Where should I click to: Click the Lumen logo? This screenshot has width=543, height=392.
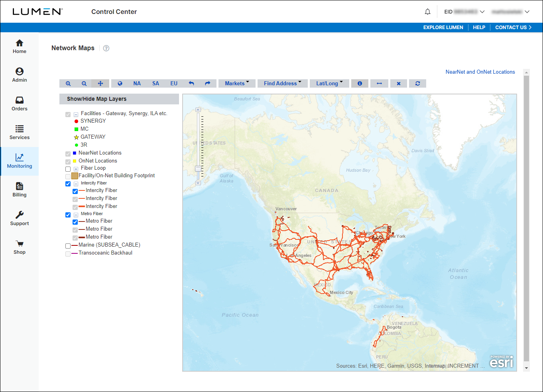click(x=37, y=12)
